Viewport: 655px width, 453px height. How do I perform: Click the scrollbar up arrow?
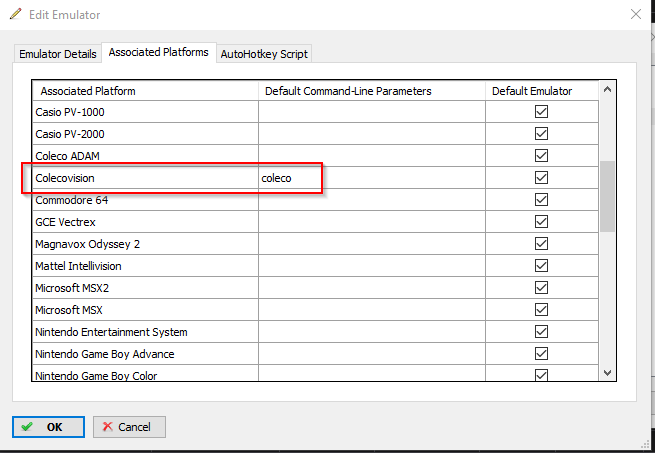tap(607, 89)
